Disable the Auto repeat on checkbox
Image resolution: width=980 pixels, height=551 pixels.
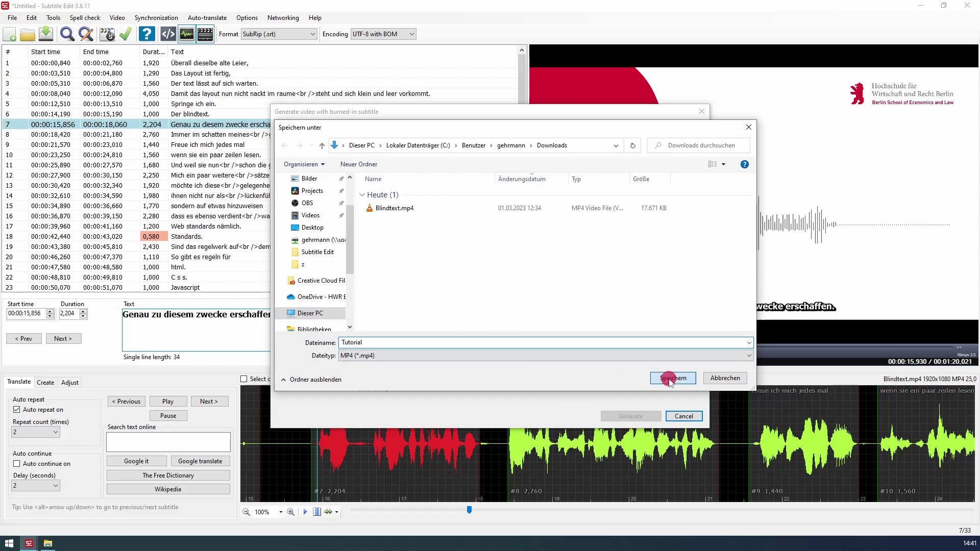pyautogui.click(x=17, y=410)
